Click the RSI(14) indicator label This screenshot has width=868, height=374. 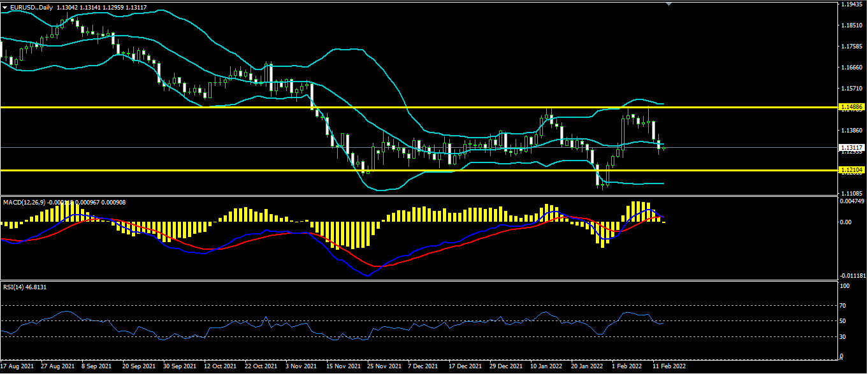[x=15, y=287]
